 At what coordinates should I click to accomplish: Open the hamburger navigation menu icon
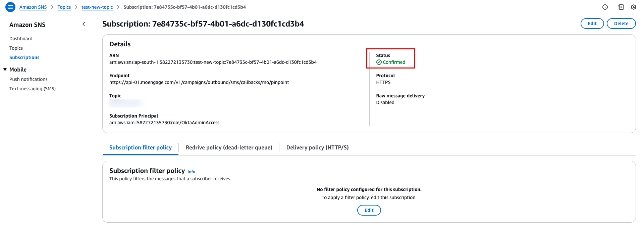10,7
